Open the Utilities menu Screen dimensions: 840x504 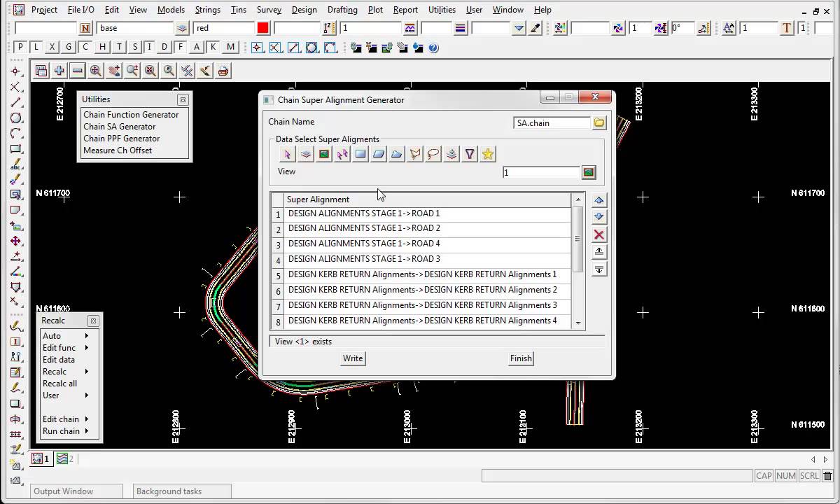(x=442, y=10)
